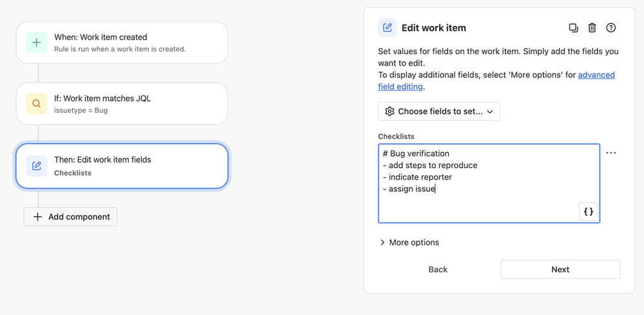Click the duplicate component icon

(x=573, y=28)
